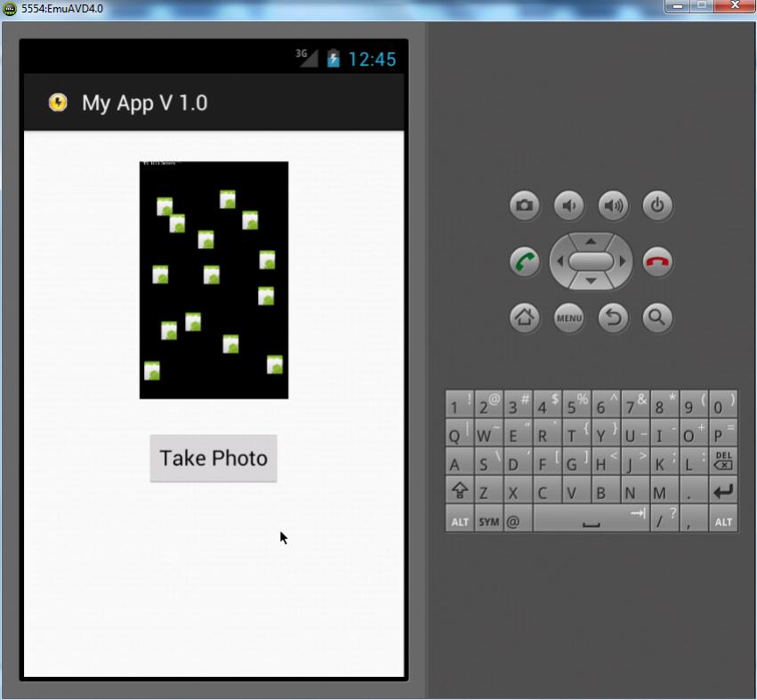This screenshot has height=700, width=757.
Task: Close the emulator window
Action: click(x=734, y=6)
